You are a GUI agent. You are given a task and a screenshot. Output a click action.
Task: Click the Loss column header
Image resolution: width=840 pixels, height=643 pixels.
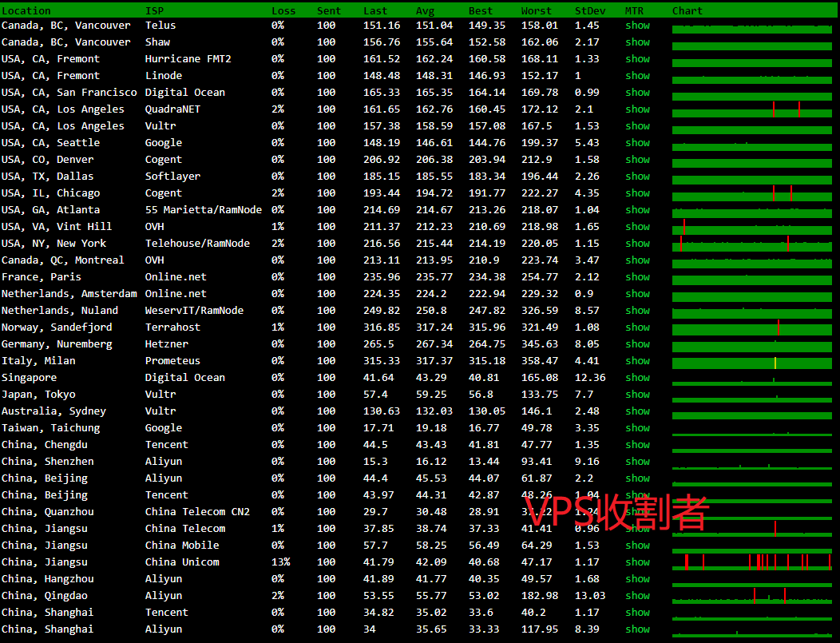tap(283, 11)
